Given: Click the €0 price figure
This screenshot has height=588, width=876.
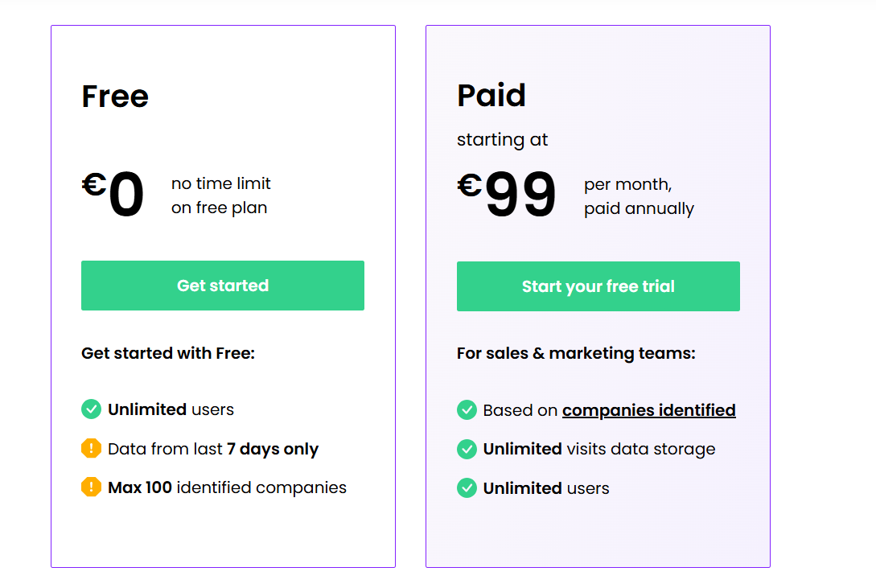Looking at the screenshot, I should pos(113,194).
